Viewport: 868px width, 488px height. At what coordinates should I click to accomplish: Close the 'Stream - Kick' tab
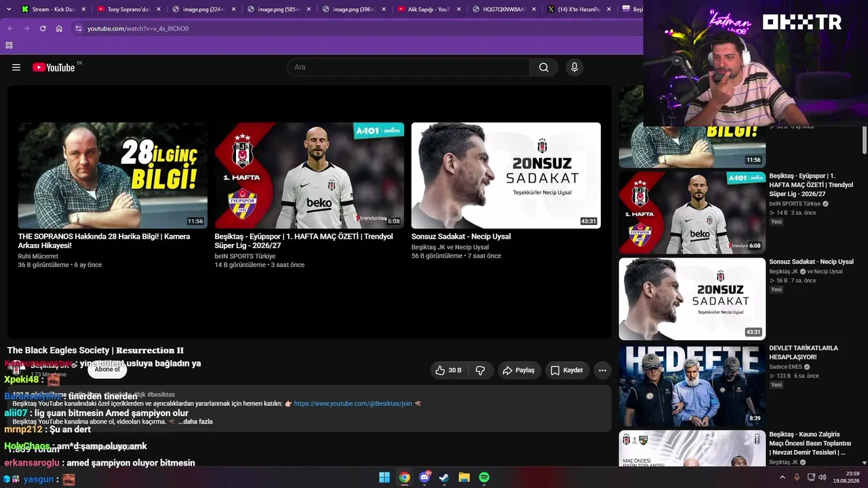click(83, 9)
